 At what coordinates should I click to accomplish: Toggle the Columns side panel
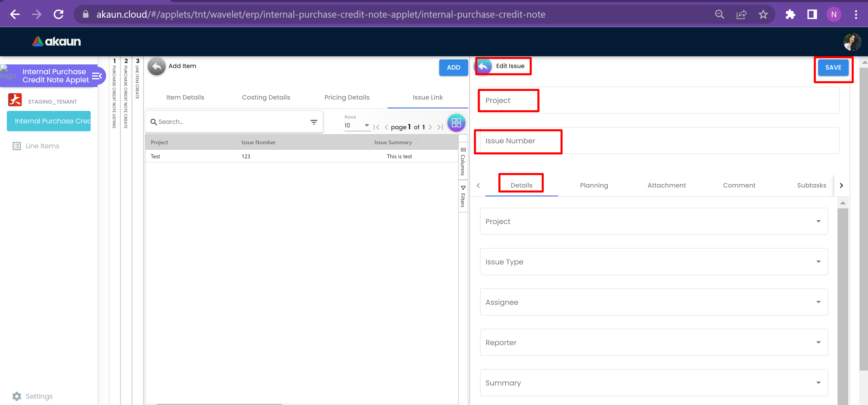click(x=463, y=161)
